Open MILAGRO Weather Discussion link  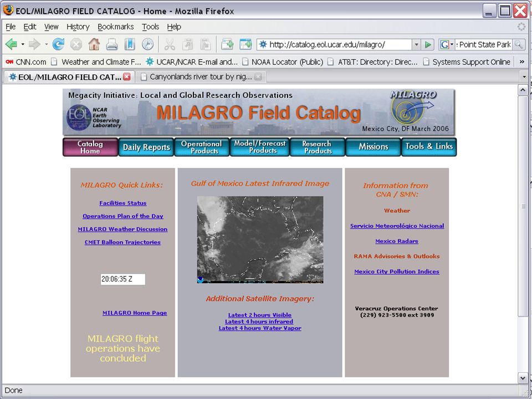[x=122, y=229]
